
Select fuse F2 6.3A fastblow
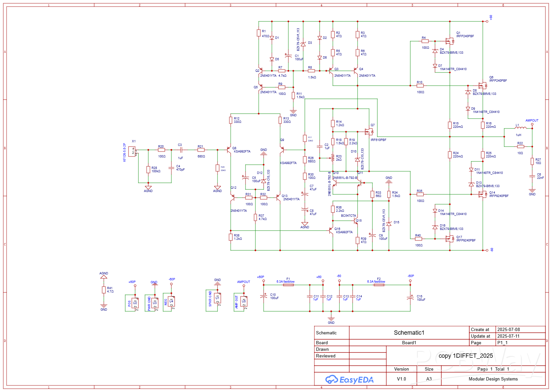pyautogui.click(x=379, y=285)
